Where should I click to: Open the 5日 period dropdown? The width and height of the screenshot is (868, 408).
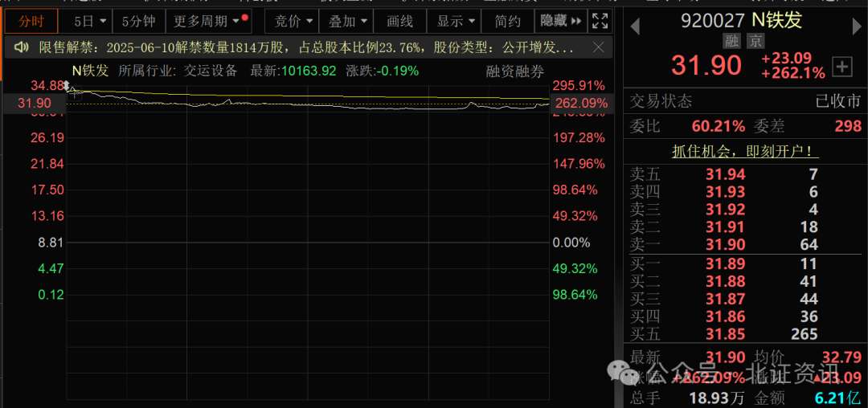click(84, 22)
